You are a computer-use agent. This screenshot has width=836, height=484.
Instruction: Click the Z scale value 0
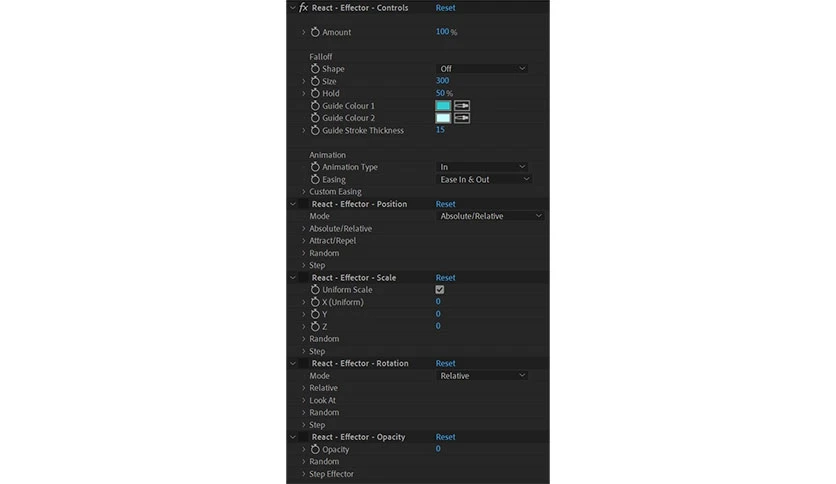pos(438,326)
